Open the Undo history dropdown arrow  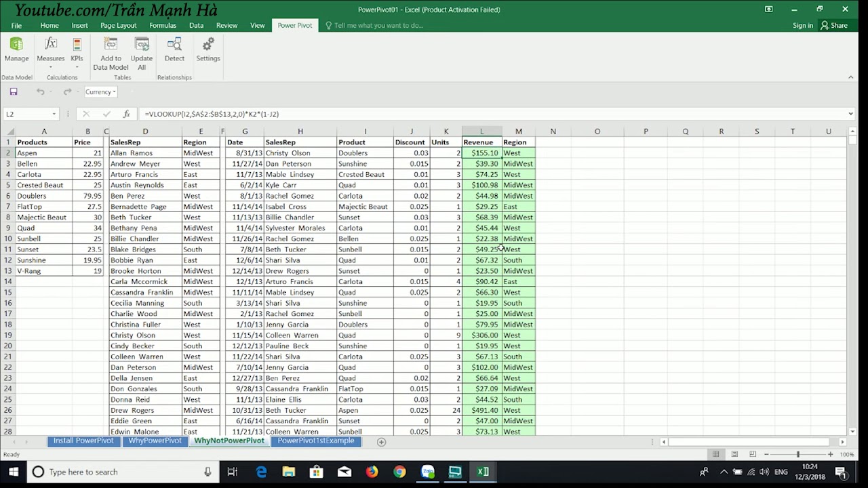[50, 92]
